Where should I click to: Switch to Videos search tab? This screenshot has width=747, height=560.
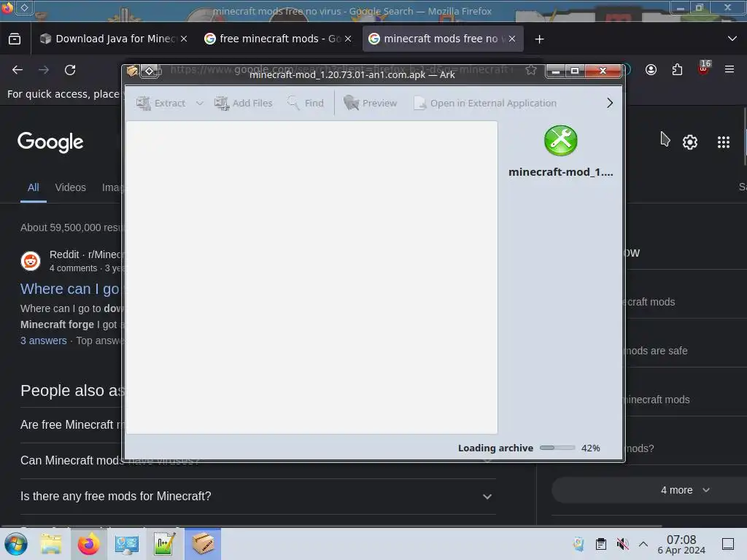click(71, 187)
